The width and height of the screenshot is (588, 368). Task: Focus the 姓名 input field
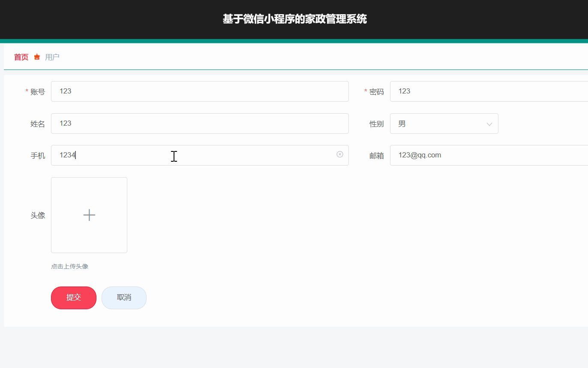pyautogui.click(x=200, y=124)
